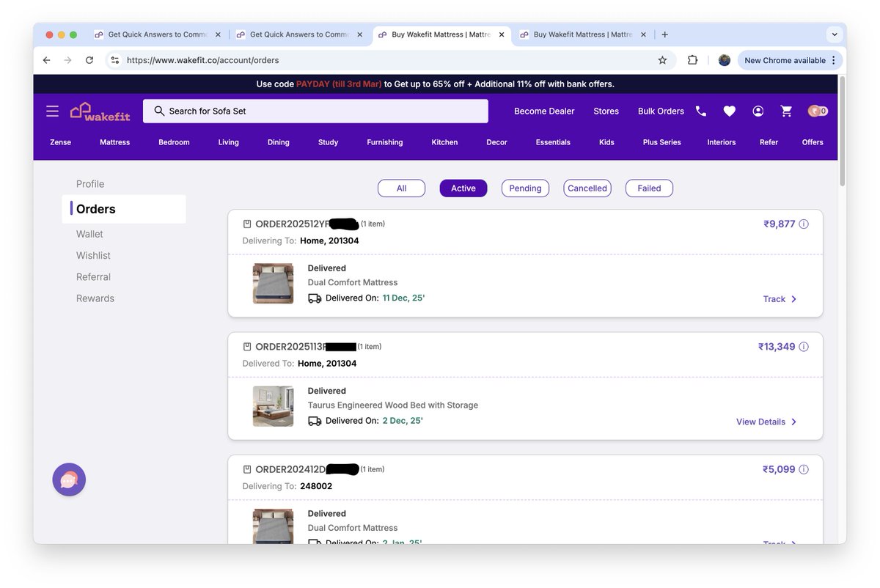
Task: Click the browser forward arrow
Action: [67, 60]
